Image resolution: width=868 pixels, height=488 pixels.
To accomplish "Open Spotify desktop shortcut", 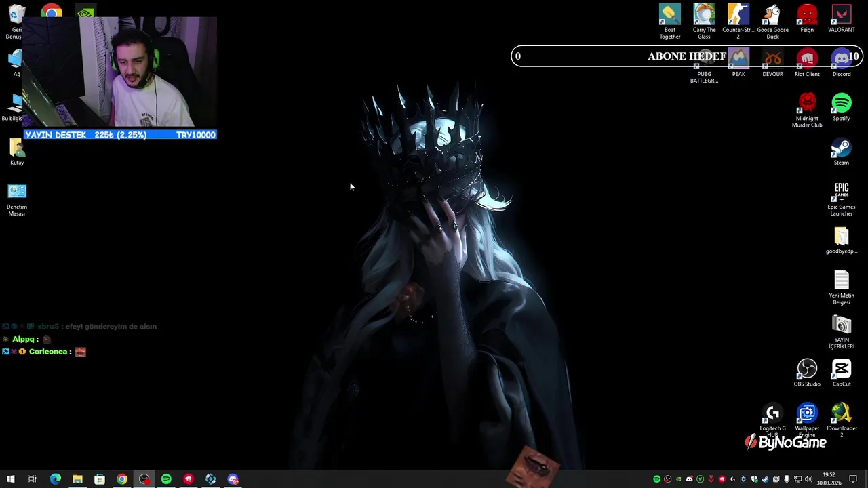I will pyautogui.click(x=842, y=107).
